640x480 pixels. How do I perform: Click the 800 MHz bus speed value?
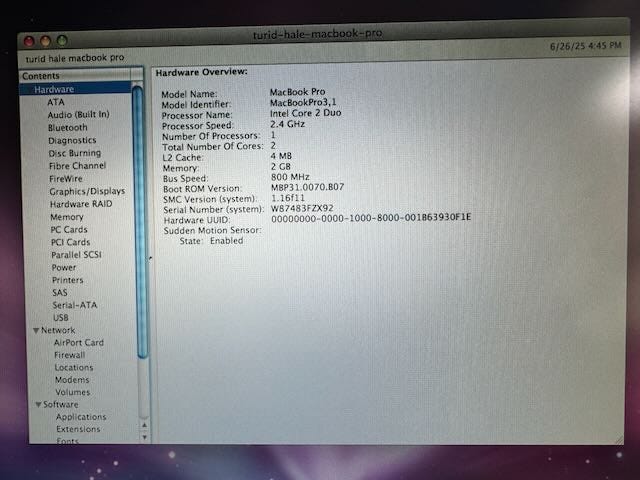290,177
